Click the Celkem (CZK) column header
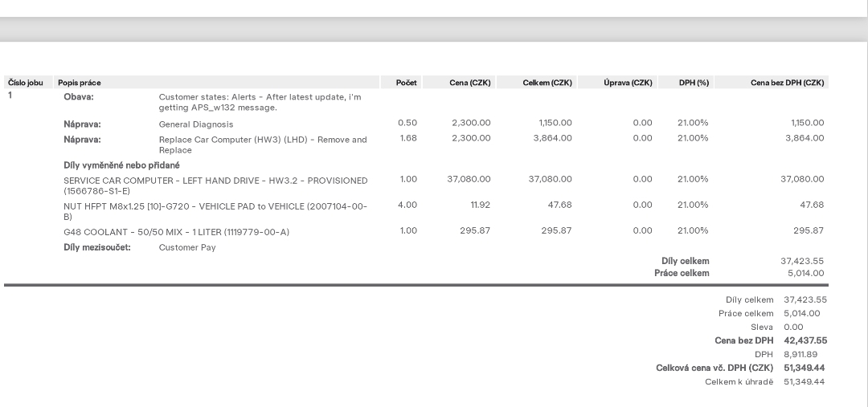 [547, 83]
